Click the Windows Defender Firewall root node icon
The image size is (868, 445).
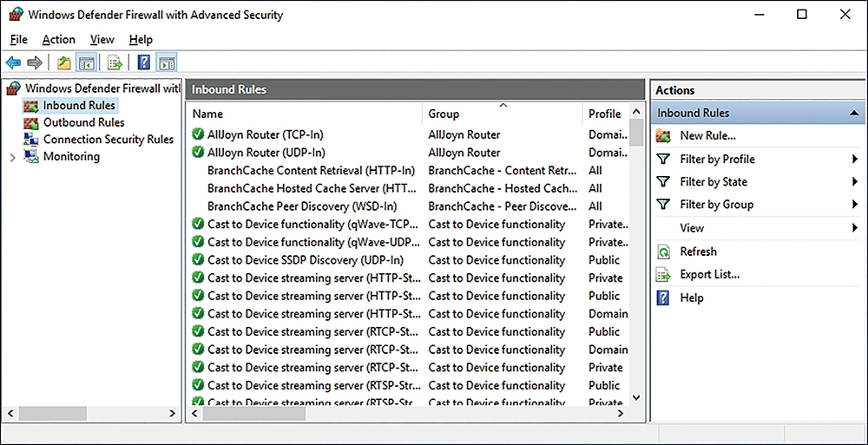(14, 88)
